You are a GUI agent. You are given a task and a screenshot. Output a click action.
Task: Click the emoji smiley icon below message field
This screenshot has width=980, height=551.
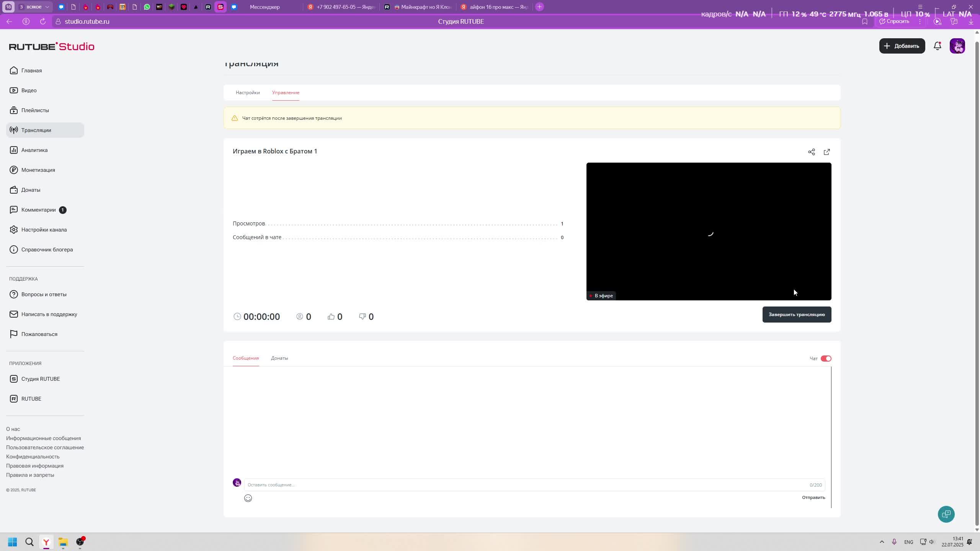(248, 498)
